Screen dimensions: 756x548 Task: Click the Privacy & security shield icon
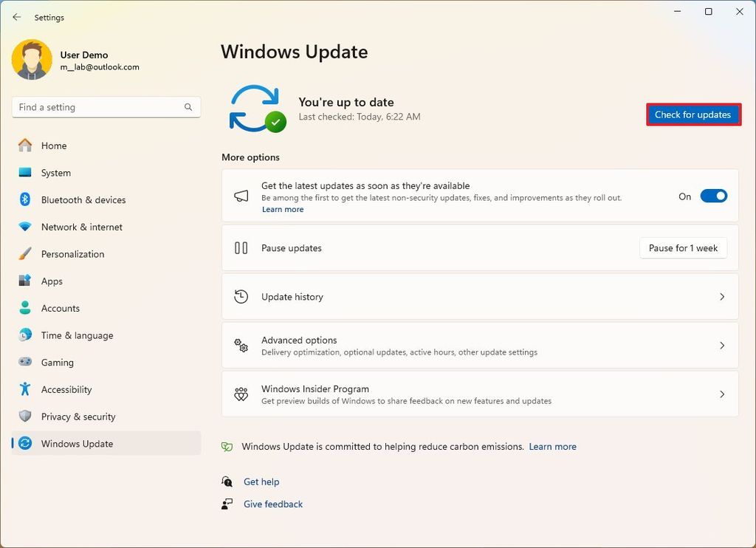[24, 417]
